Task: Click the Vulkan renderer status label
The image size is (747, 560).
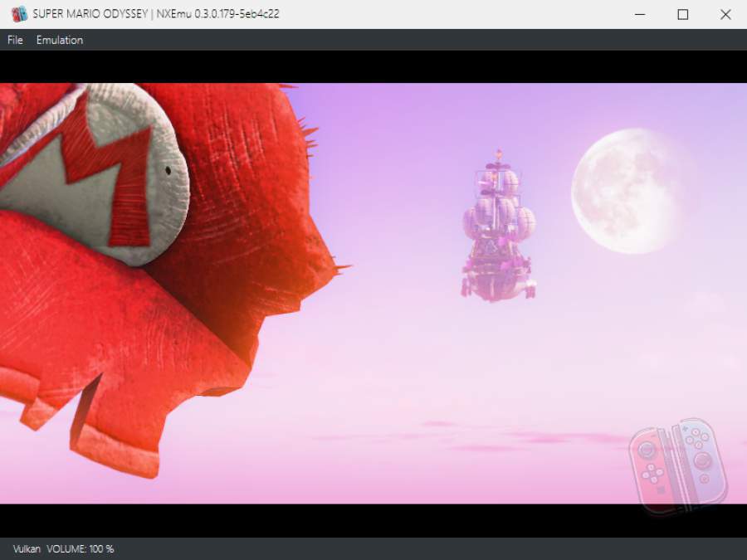Action: (27, 549)
